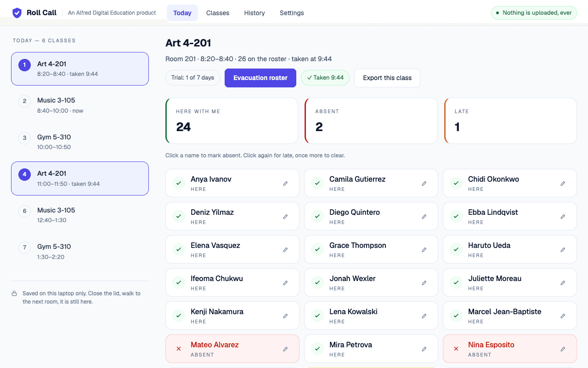The width and height of the screenshot is (588, 368).
Task: Toggle Kenji Nakamura's green check status
Action: 179,316
